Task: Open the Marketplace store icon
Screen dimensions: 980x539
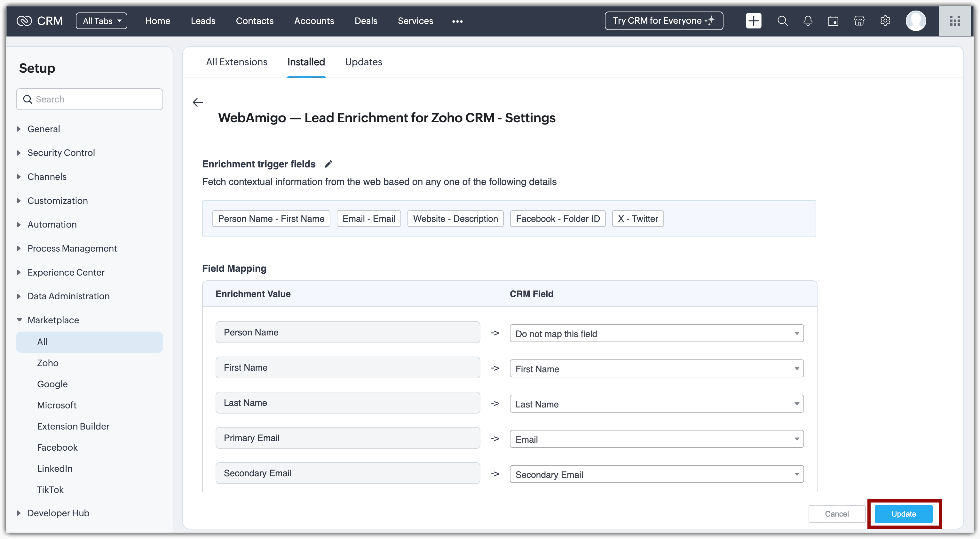Action: (859, 21)
